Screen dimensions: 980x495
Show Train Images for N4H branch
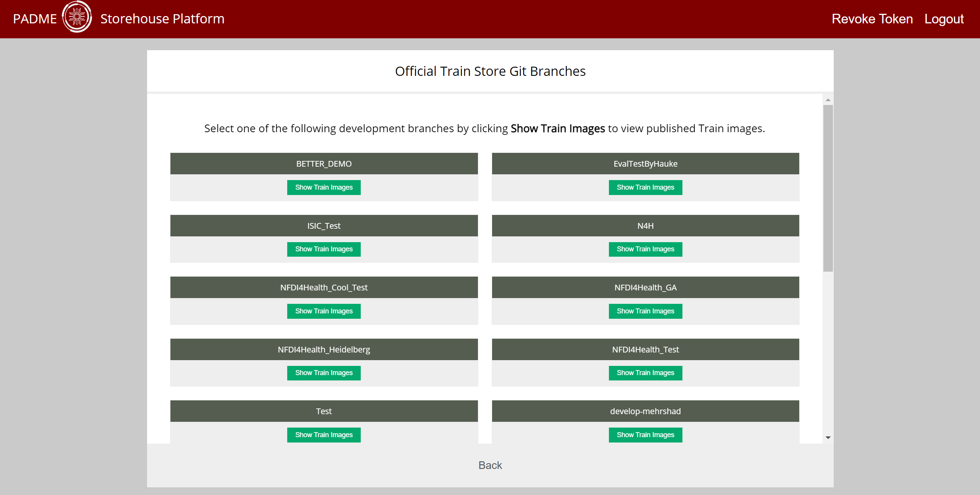coord(645,249)
